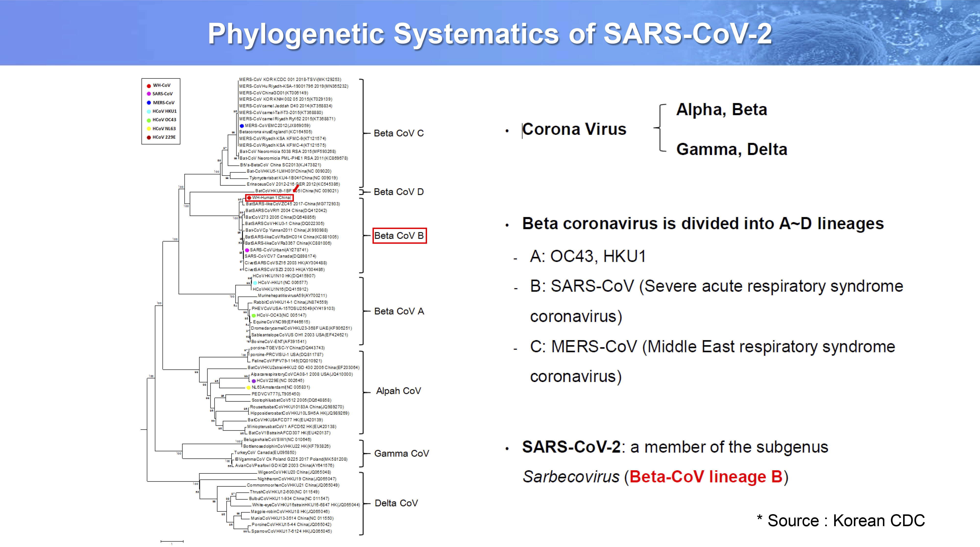This screenshot has width=980, height=547.
Task: Click the 'Gamma CoV' clade label
Action: (x=401, y=453)
